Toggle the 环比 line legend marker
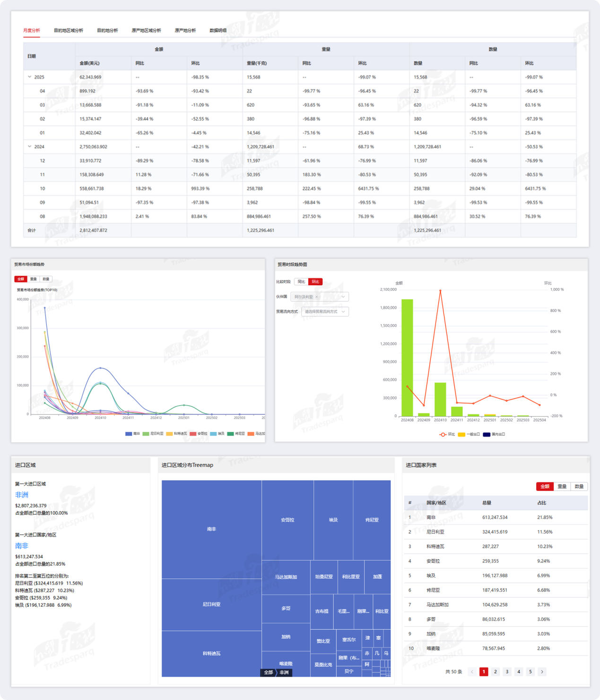600x700 pixels. pyautogui.click(x=443, y=434)
